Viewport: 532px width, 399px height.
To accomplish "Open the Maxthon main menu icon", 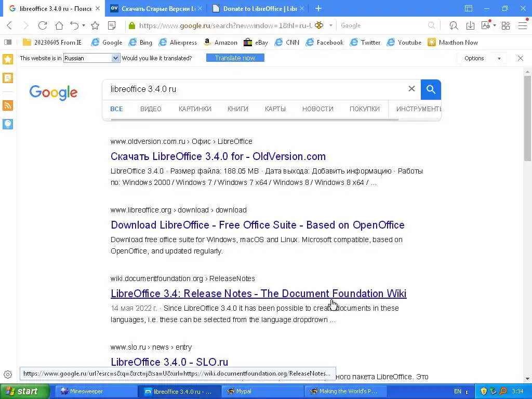I will [523, 25].
